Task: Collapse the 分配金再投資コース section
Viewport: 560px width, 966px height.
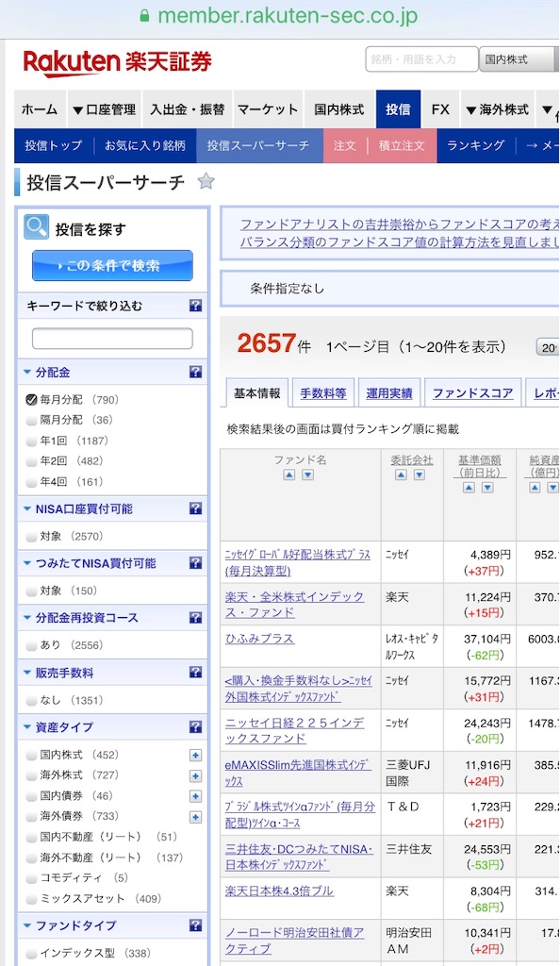Action: point(27,618)
